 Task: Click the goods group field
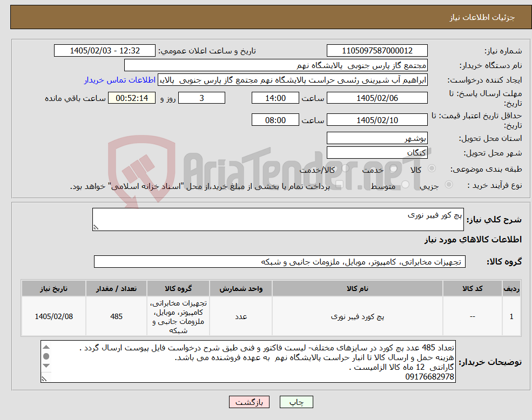pyautogui.click(x=280, y=262)
